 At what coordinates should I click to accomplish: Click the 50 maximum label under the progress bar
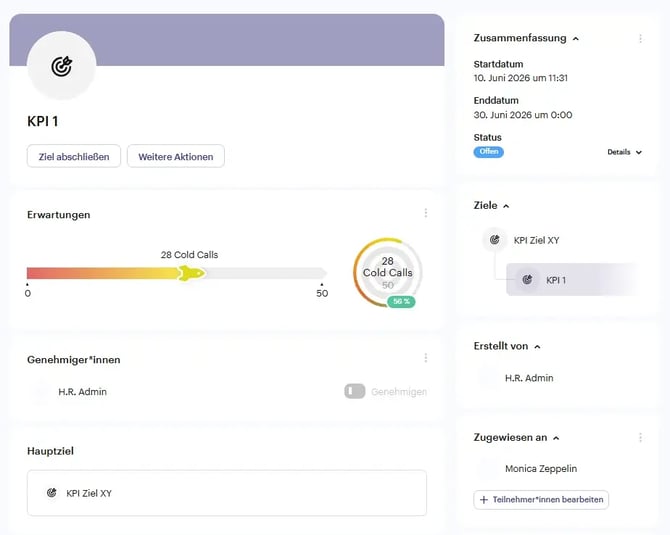coord(322,293)
